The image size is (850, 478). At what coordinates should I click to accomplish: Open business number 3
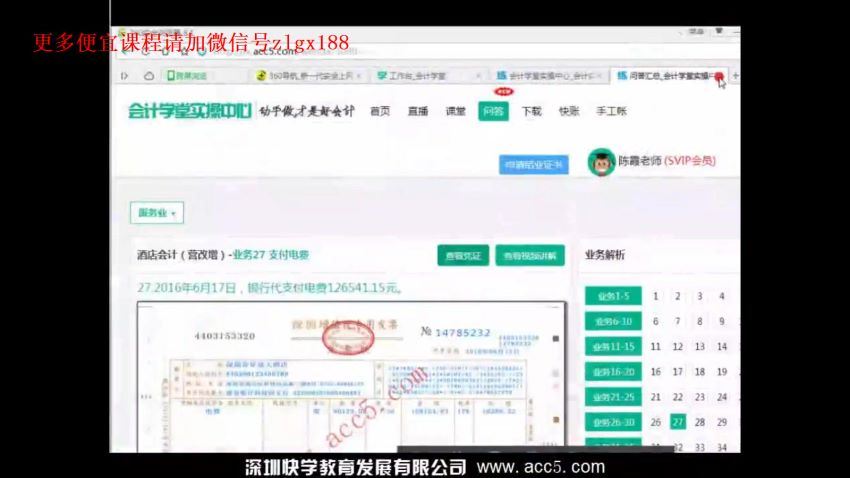(700, 296)
